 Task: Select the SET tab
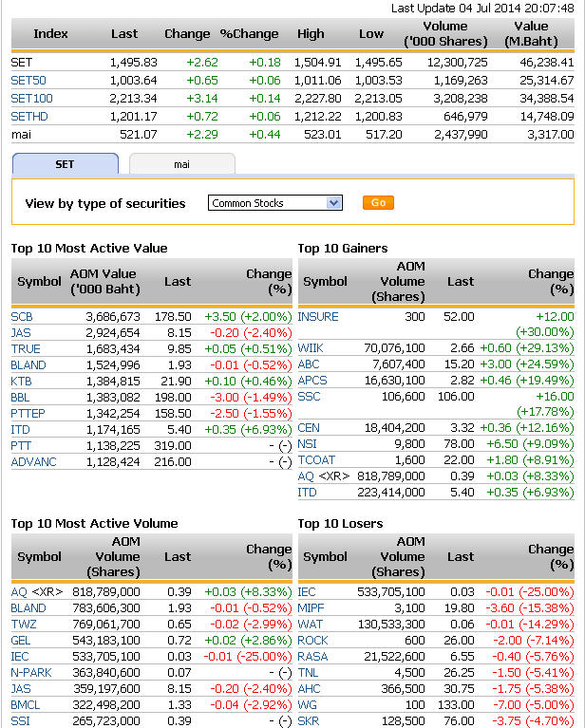tap(65, 164)
